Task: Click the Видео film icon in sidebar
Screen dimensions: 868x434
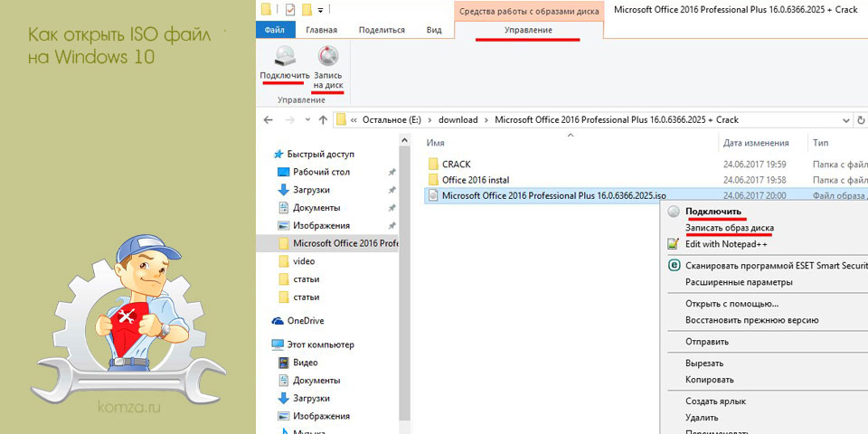Action: [x=283, y=363]
